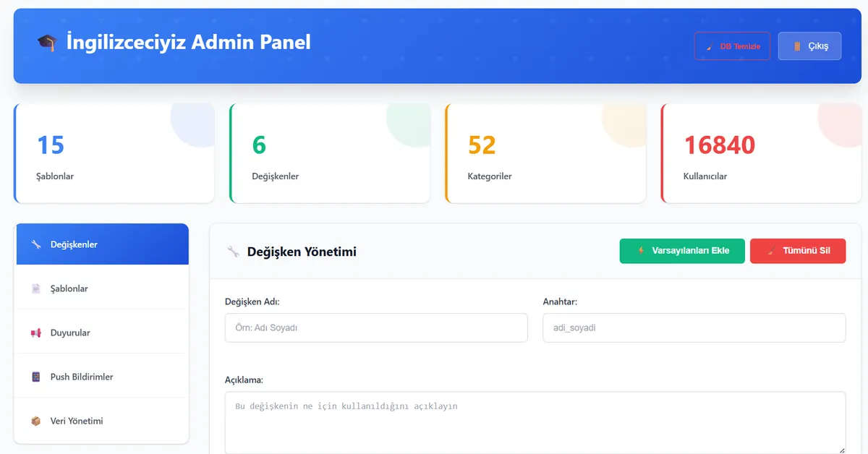Click the megaphone icon beside Duyurular
This screenshot has width=868, height=454.
(36, 333)
